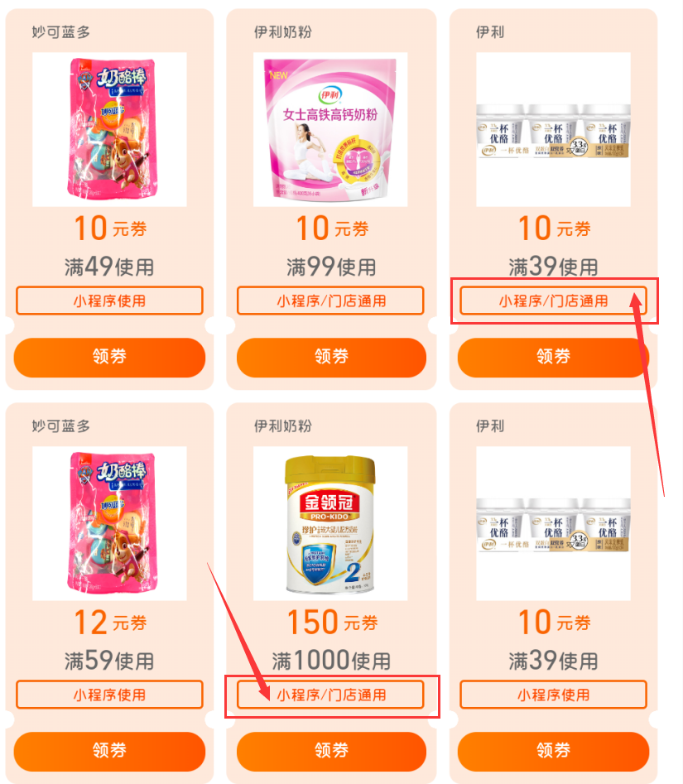Open the bottom 一杯优酪 yogurt image
The image size is (683, 784).
click(554, 523)
